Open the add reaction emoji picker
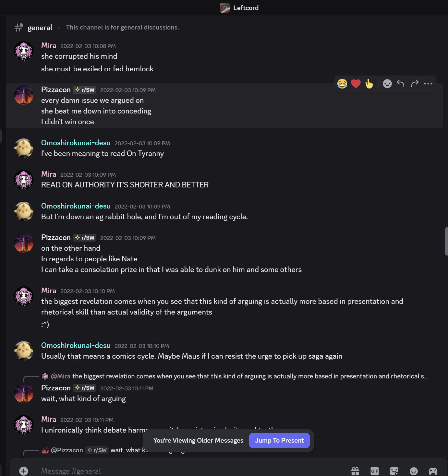 [x=387, y=84]
